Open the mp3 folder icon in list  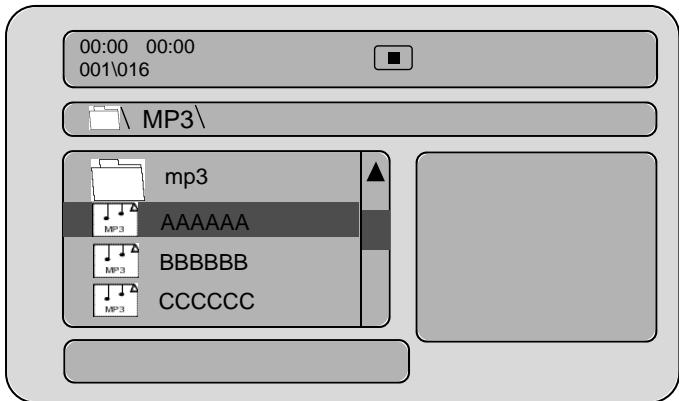click(x=118, y=180)
